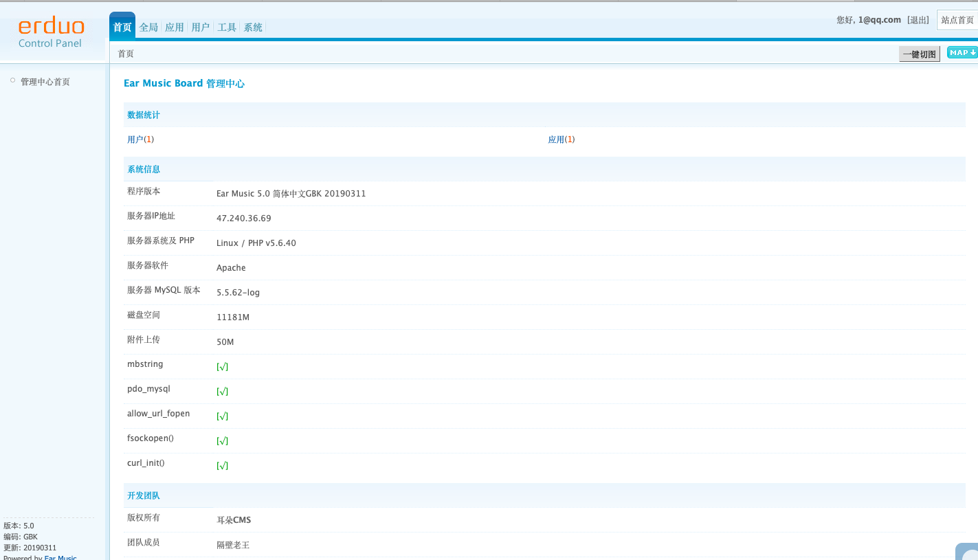This screenshot has height=560, width=978.
Task: Go to the 用户 navigation tab
Action: (x=201, y=27)
